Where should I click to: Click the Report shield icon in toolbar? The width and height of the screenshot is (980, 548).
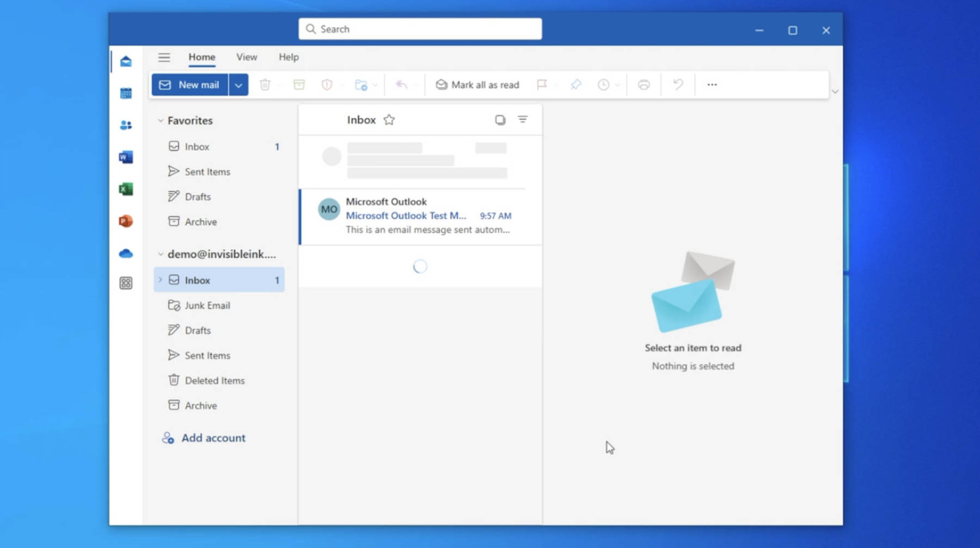click(327, 85)
